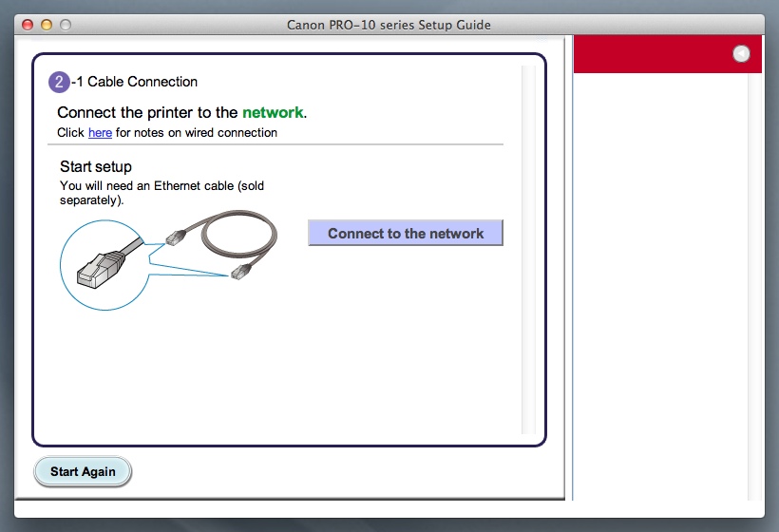Click the white round button in red header
Image resolution: width=779 pixels, height=532 pixels.
tap(741, 54)
